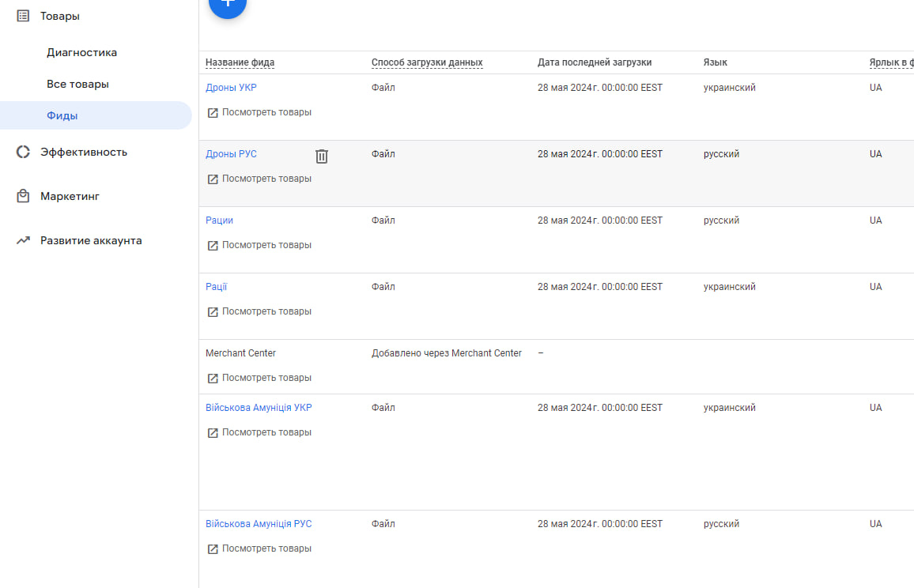
Task: Click the Маркетинг shopping bag icon
Action: 23,196
